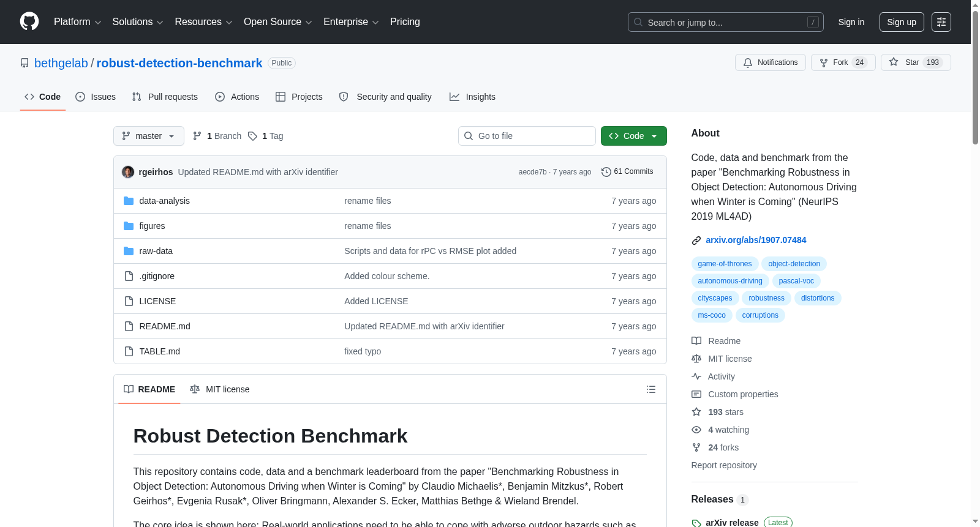The width and height of the screenshot is (980, 527).
Task: Switch to the Actions tab
Action: click(237, 97)
